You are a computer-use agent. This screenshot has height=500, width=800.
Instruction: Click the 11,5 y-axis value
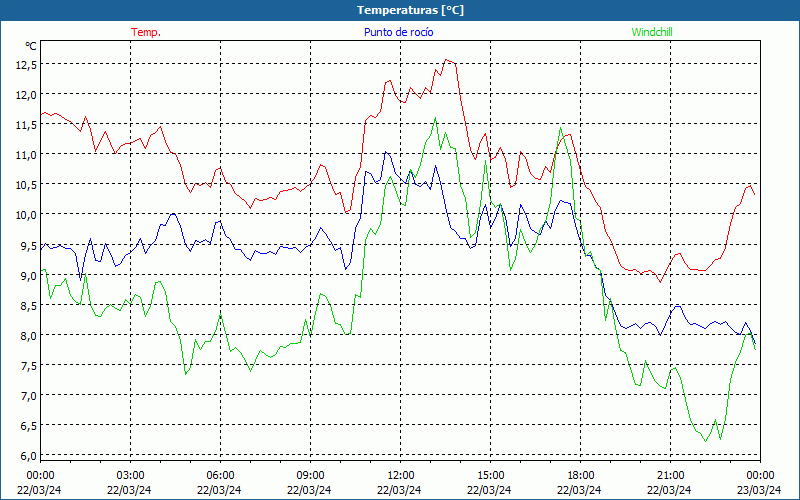[x=26, y=124]
